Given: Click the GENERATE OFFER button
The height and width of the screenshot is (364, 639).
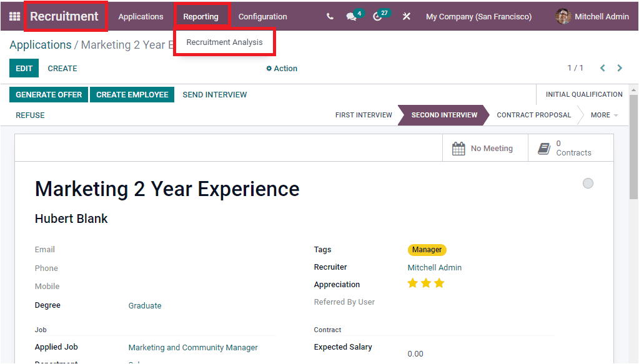Looking at the screenshot, I should point(48,94).
